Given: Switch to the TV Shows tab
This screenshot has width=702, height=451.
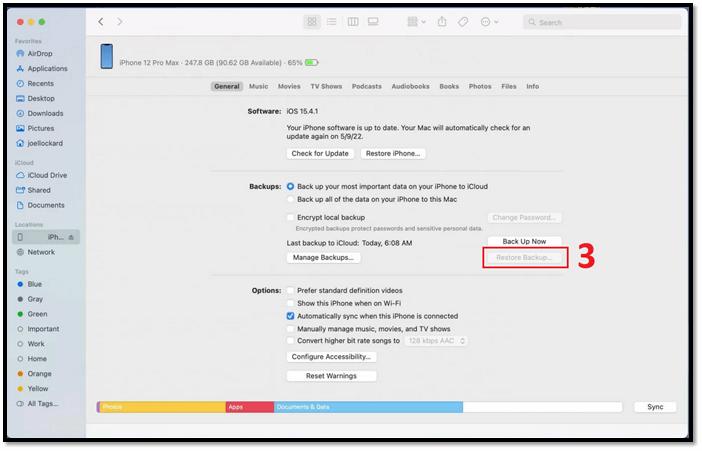Looking at the screenshot, I should [x=326, y=86].
